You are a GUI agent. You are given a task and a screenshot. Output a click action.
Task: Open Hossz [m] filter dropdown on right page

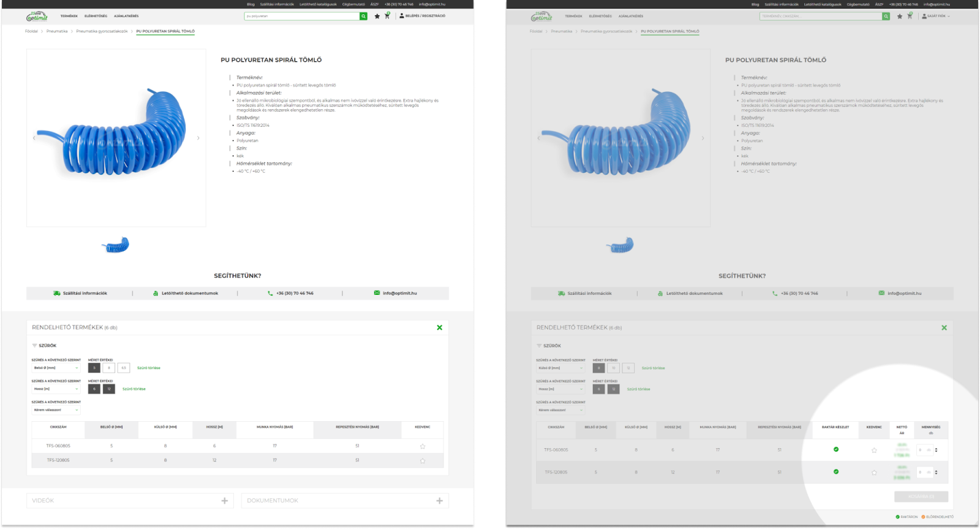[x=560, y=389]
